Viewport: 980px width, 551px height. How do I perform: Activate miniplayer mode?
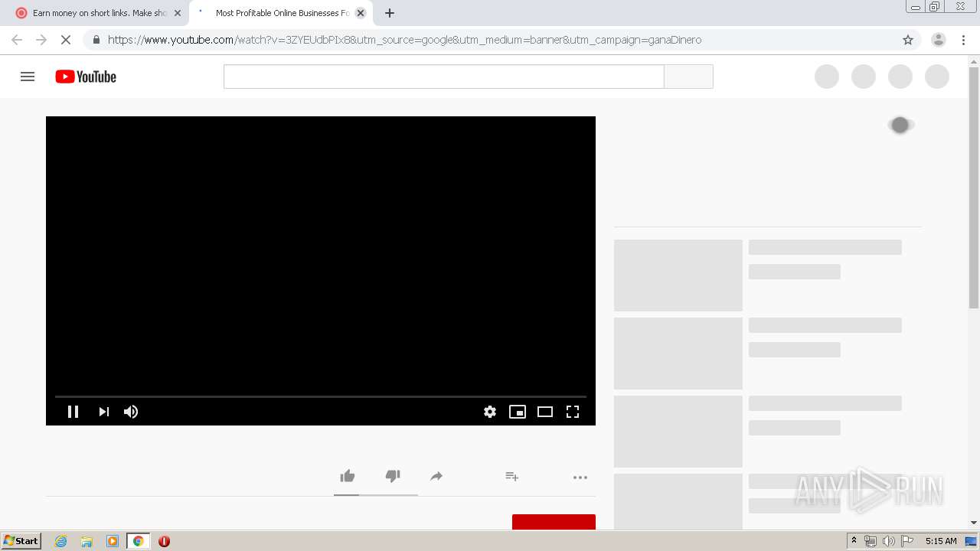pos(518,412)
